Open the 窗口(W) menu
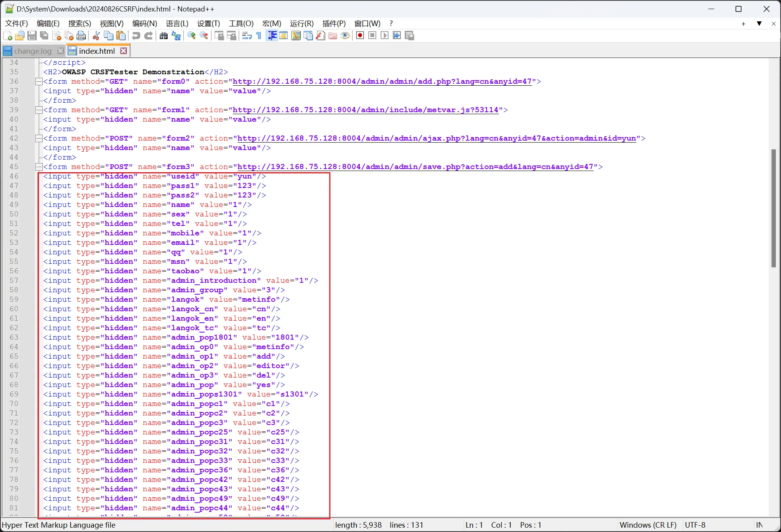Image resolution: width=781 pixels, height=532 pixels. tap(367, 24)
